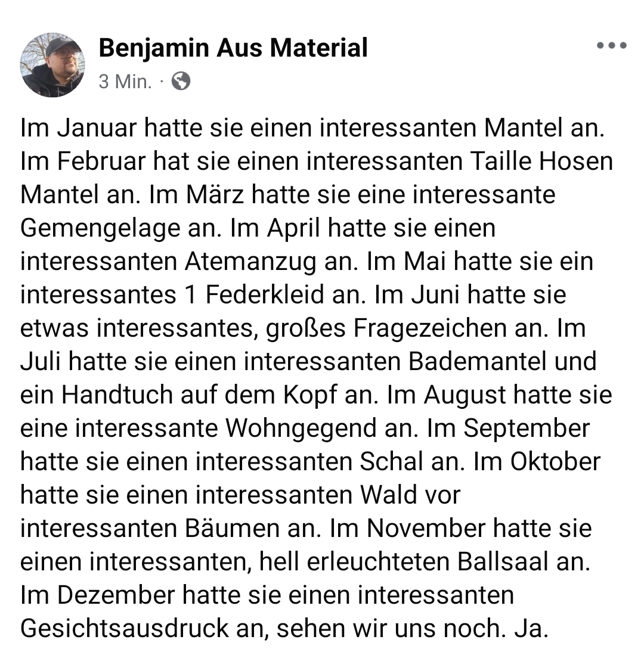Viewport: 644px width, 652px height.
Task: Open the three-dot post options menu
Action: click(x=612, y=46)
